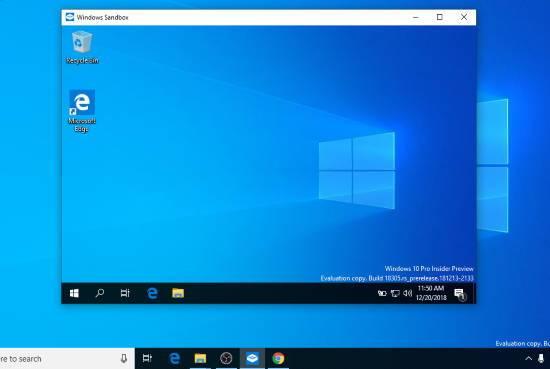The image size is (550, 369).
Task: Click the sandbox battery status icon
Action: click(382, 293)
